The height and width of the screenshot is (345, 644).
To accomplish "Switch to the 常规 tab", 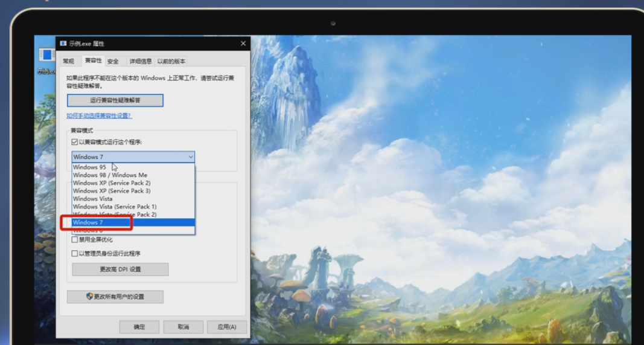I will pyautogui.click(x=68, y=61).
